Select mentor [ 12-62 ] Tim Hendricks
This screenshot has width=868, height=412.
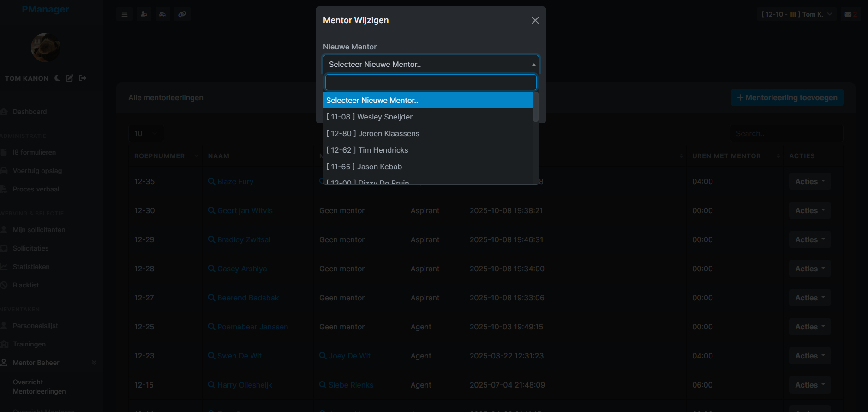[x=428, y=150]
